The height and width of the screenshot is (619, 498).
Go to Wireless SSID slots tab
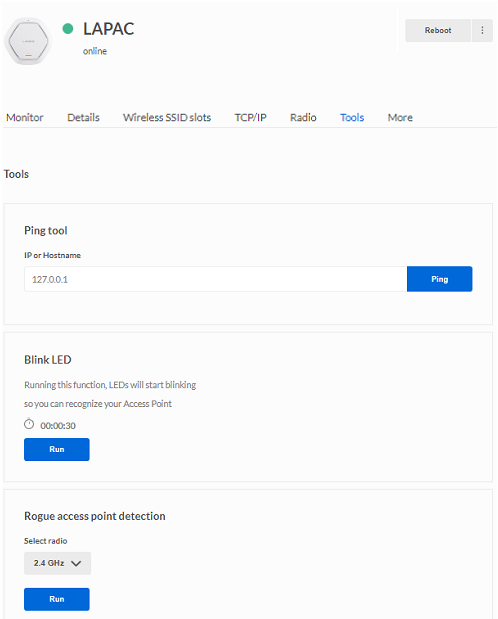[167, 118]
